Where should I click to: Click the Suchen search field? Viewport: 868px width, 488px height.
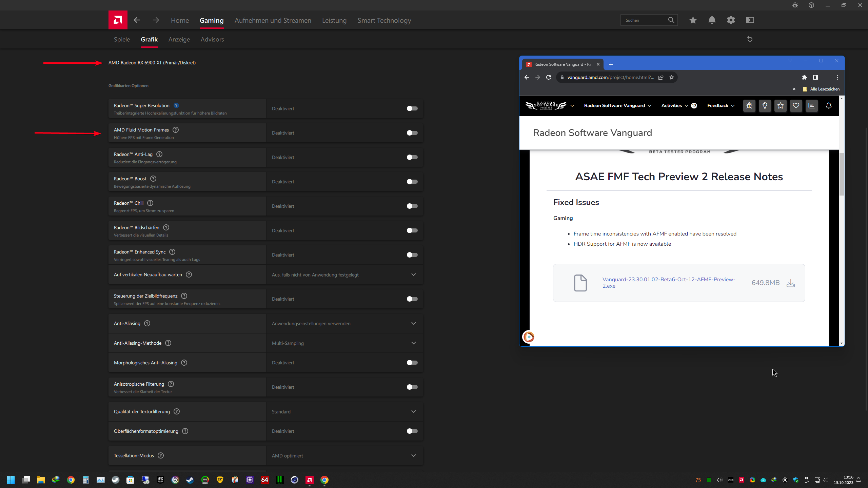pos(644,20)
